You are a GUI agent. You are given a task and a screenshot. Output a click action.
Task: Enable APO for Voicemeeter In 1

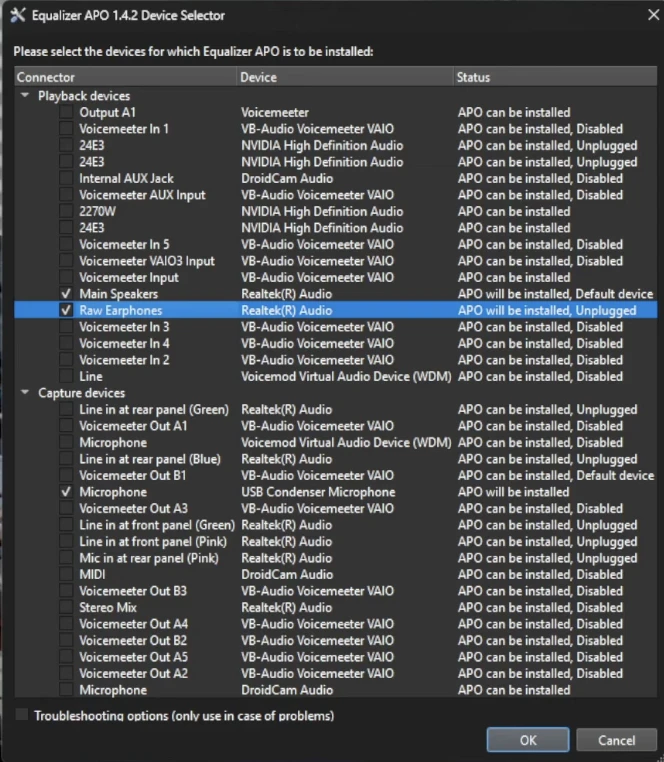tap(66, 129)
